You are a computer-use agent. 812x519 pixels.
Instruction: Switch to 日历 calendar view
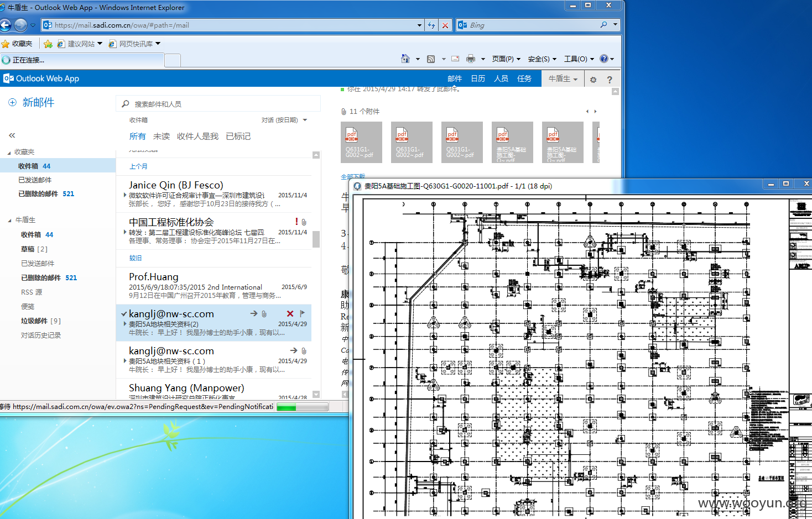click(478, 78)
